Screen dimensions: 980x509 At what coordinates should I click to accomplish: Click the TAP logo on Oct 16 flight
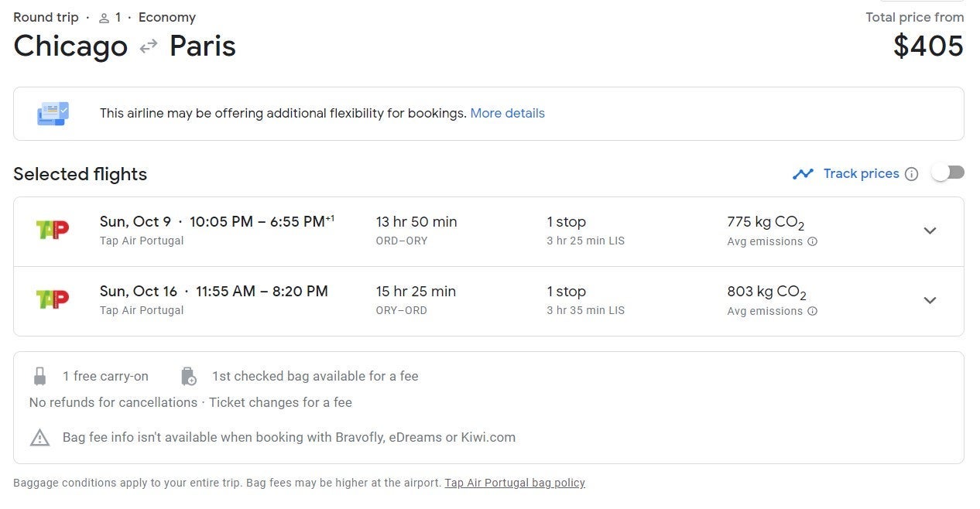point(53,299)
